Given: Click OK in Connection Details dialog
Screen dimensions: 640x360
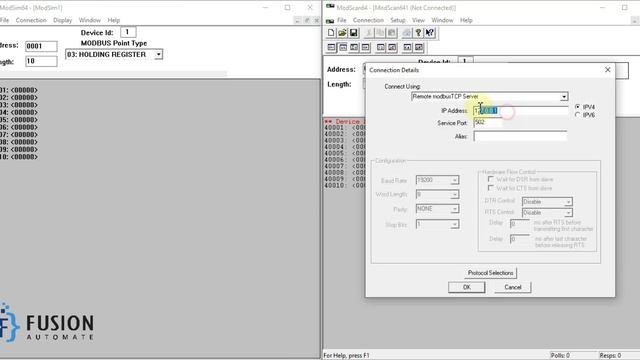Looking at the screenshot, I should (467, 287).
